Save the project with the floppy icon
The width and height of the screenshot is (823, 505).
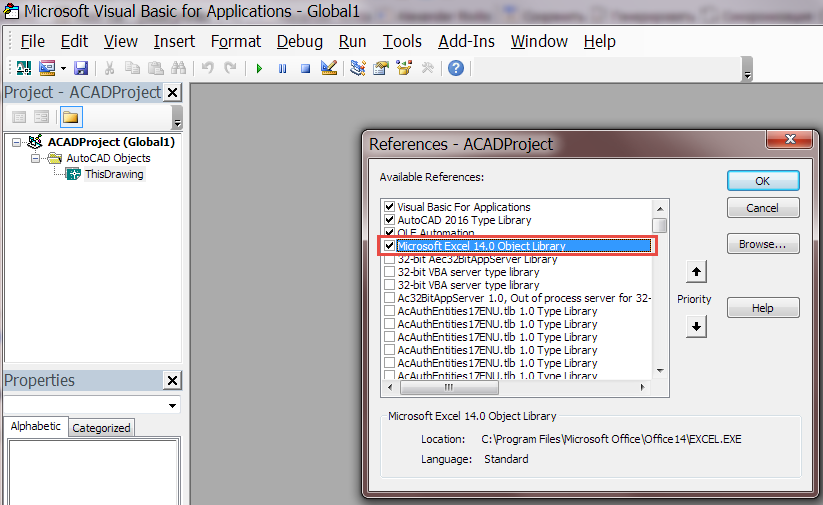pyautogui.click(x=81, y=68)
